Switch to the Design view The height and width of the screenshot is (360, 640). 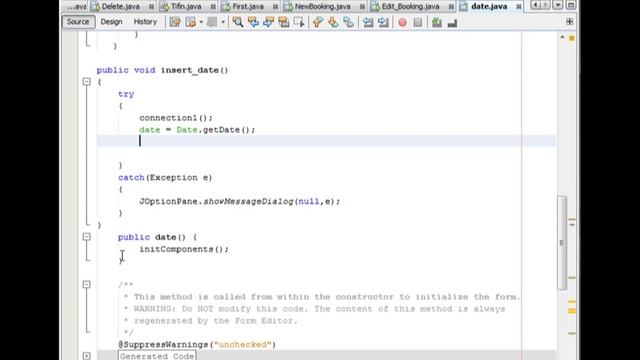pos(111,22)
